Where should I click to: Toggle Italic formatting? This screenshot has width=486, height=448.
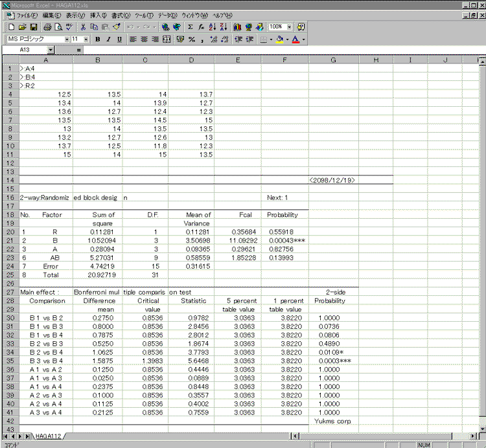[x=108, y=39]
